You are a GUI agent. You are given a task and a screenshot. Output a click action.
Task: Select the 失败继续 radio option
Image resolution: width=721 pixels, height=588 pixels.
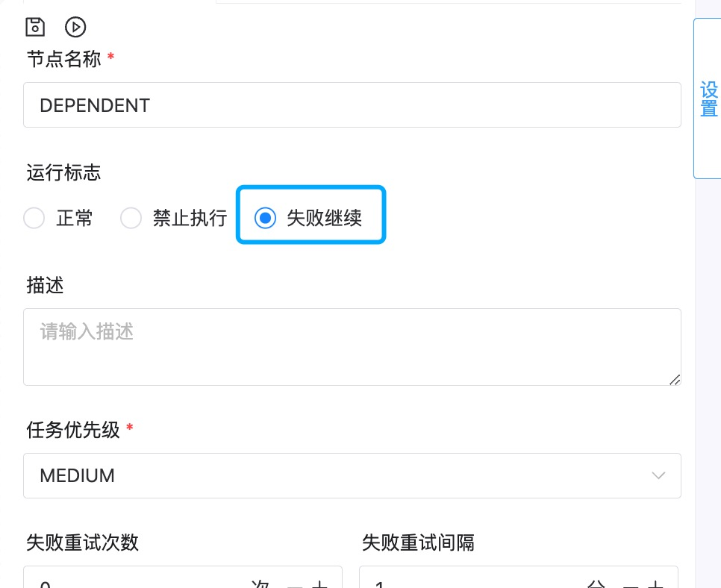[265, 219]
